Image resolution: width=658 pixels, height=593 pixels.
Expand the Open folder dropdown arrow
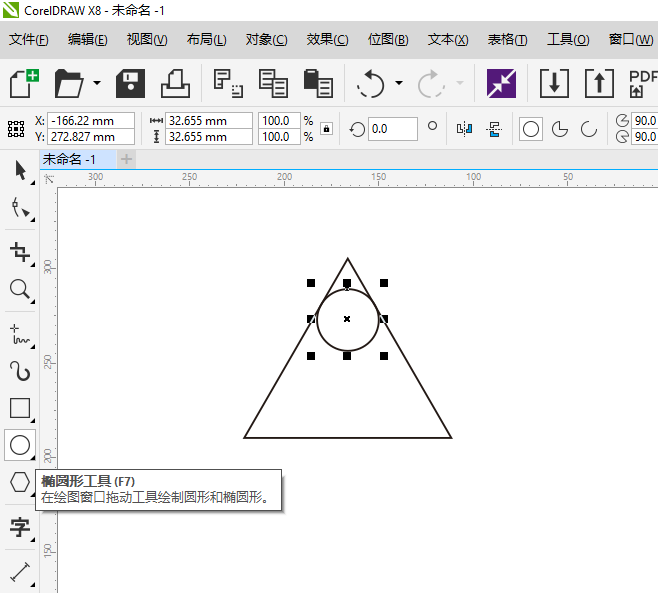pos(97,83)
